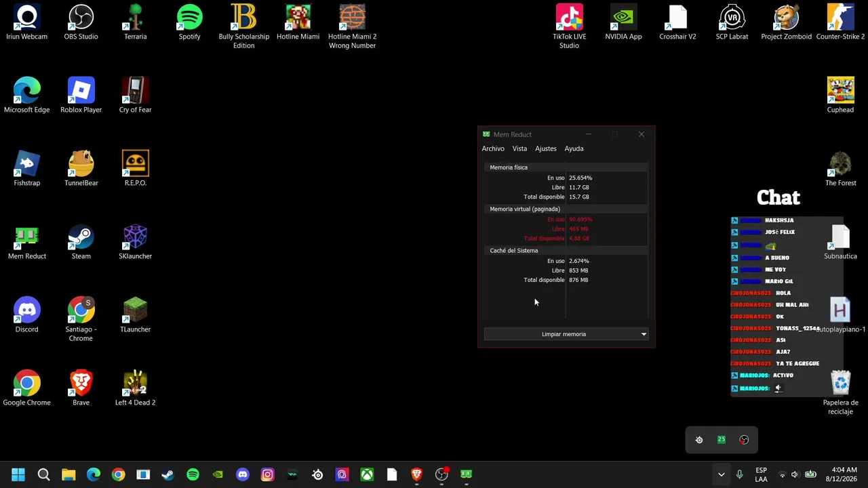
Task: Open NVIDIA app from the taskbar
Action: click(x=218, y=474)
